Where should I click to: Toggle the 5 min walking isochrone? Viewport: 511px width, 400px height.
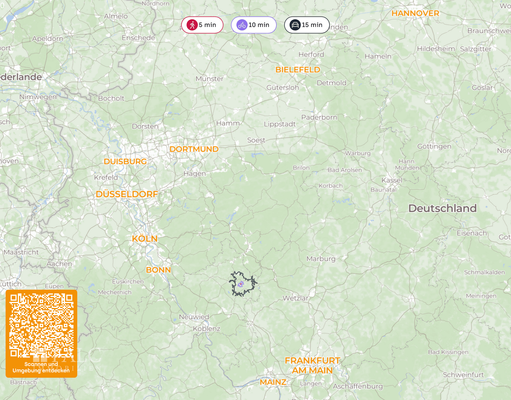(202, 25)
